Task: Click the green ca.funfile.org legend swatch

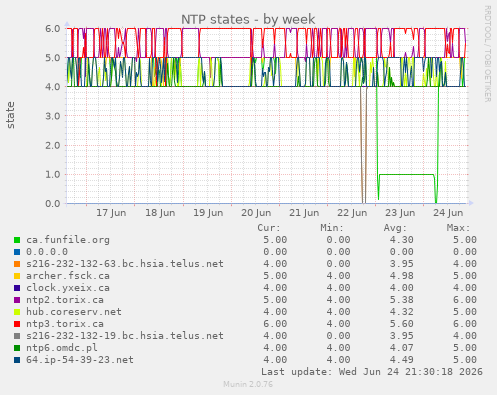Action: pos(17,240)
